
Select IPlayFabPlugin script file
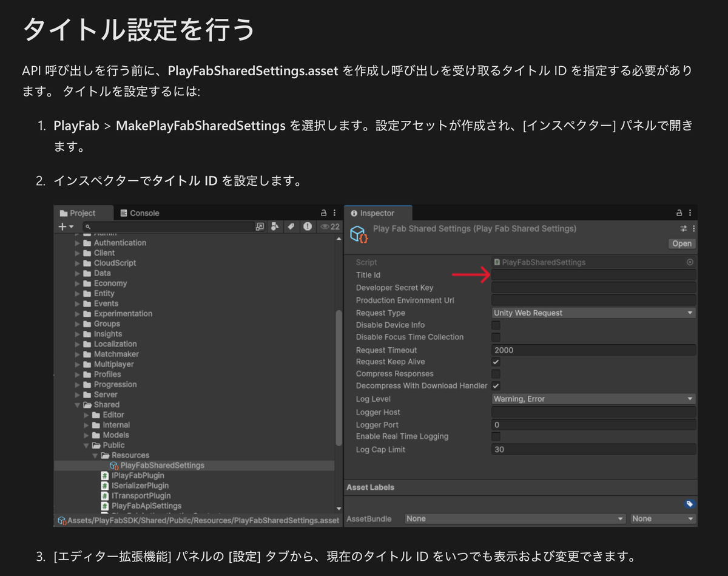tap(133, 475)
